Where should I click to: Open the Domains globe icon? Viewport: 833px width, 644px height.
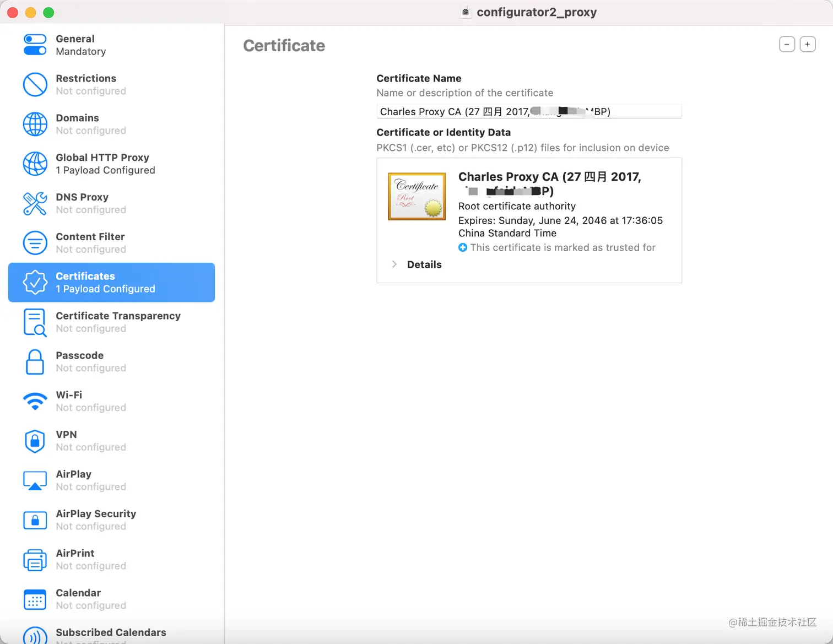tap(35, 125)
